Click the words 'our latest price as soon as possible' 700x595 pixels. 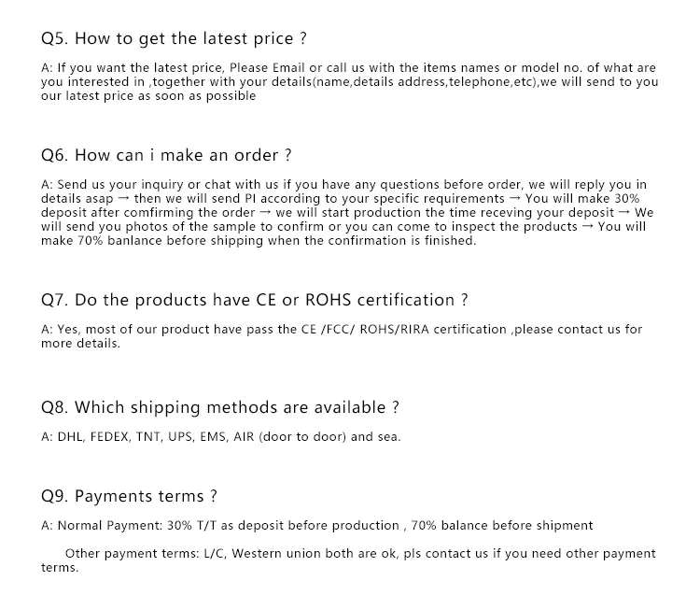point(148,96)
